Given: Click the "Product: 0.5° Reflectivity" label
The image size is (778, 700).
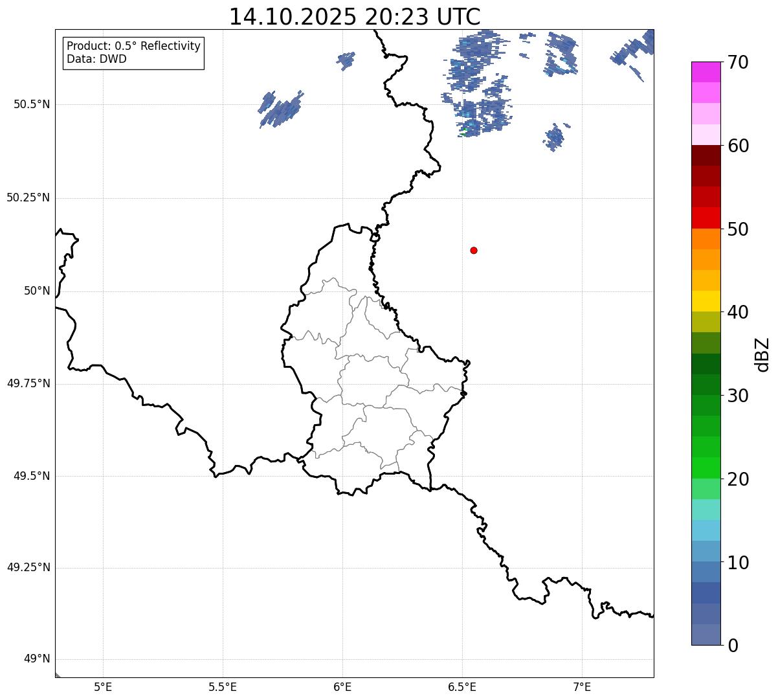Looking at the screenshot, I should point(133,47).
